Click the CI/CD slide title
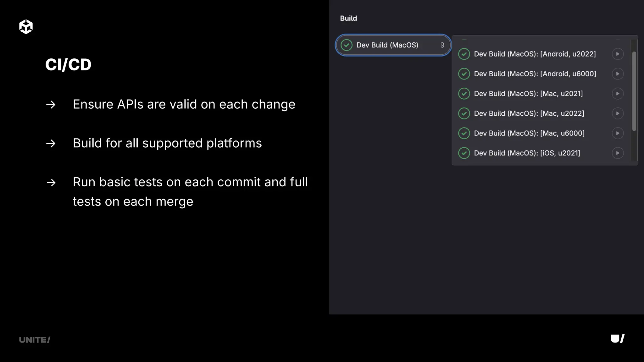The height and width of the screenshot is (362, 644). coord(68,65)
